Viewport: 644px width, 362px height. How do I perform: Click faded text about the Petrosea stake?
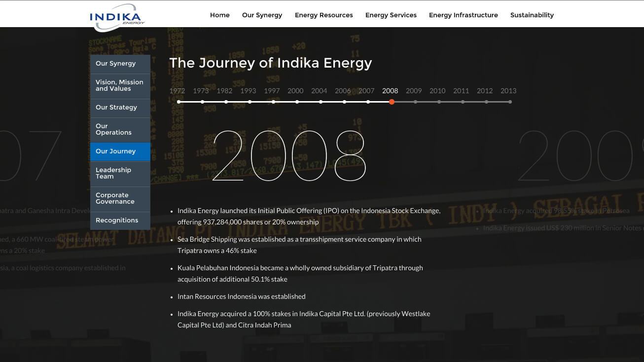pyautogui.click(x=556, y=211)
